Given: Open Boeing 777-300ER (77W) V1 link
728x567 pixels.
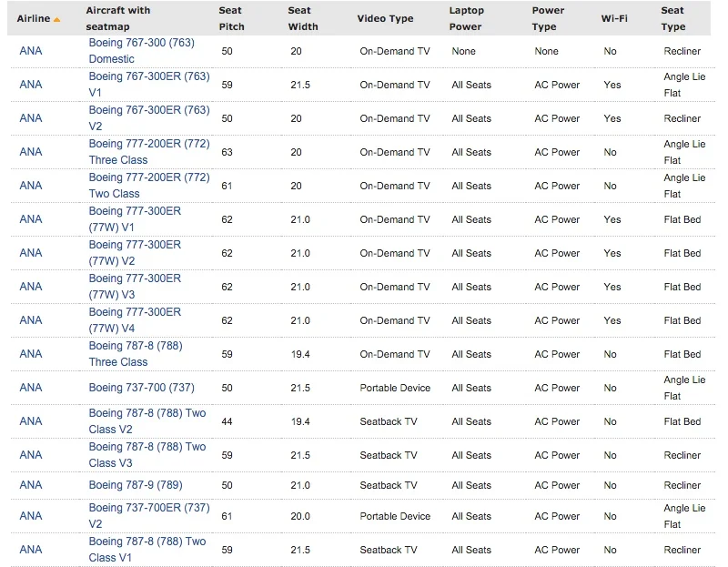Looking at the screenshot, I should tap(135, 219).
